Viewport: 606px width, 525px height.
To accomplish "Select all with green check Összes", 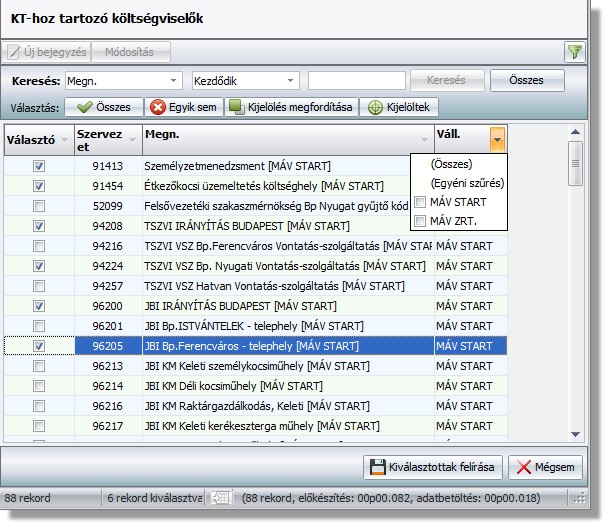I will tap(104, 107).
